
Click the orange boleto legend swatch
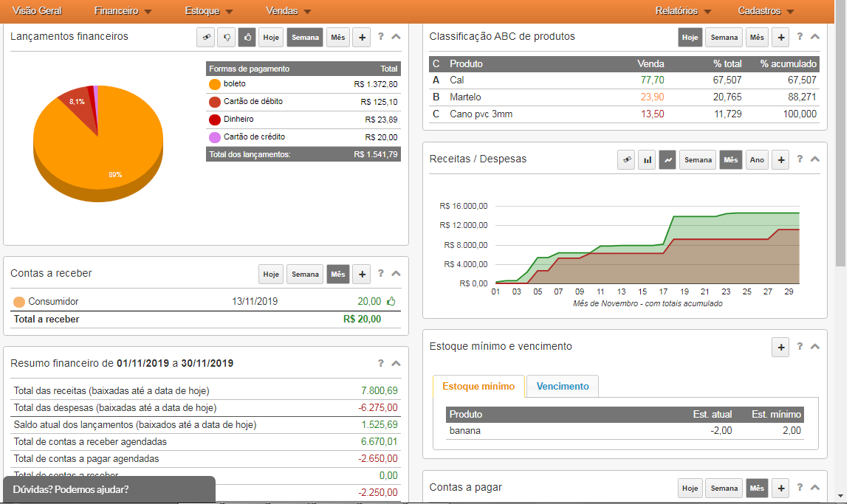[x=215, y=84]
